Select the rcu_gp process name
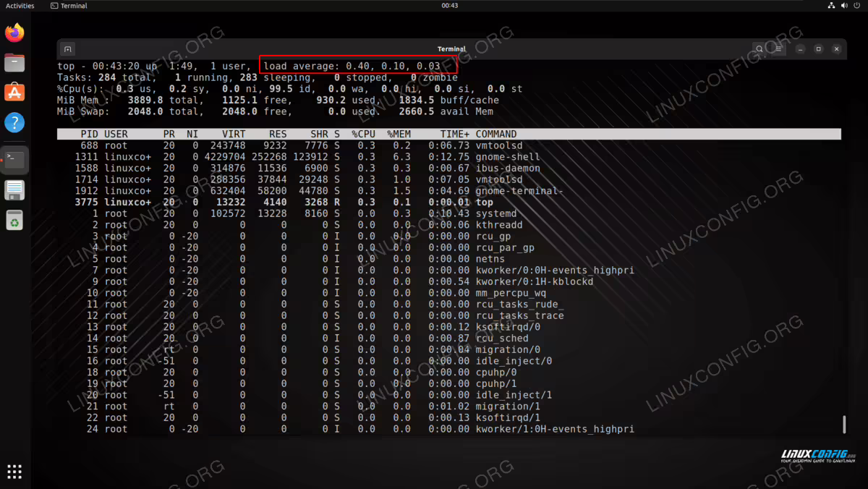Viewport: 868px width, 489px height. coord(493,237)
